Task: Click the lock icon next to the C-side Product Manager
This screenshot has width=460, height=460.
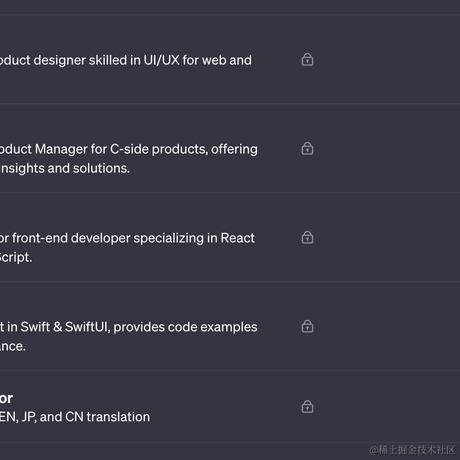Action: [307, 148]
